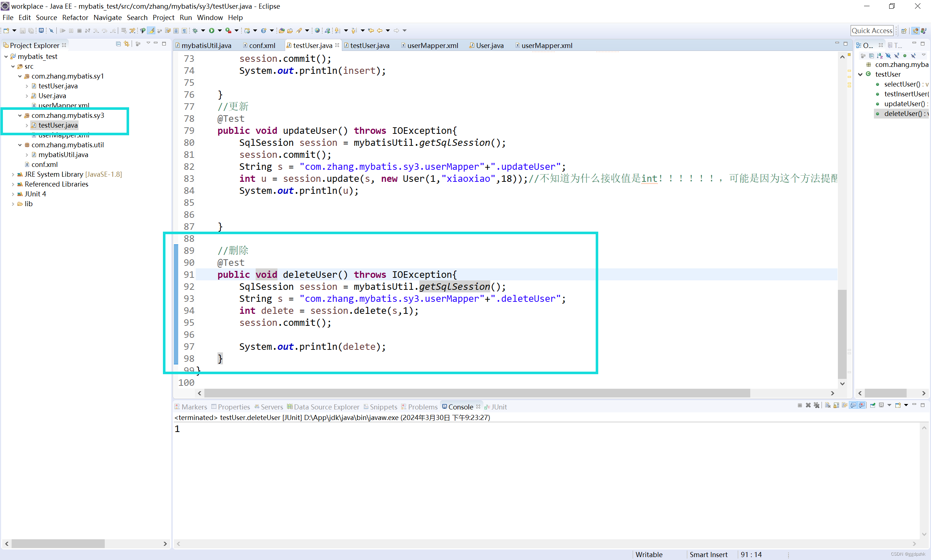Image resolution: width=931 pixels, height=560 pixels.
Task: Click the editor vertical scrollbar thumb
Action: (x=842, y=333)
